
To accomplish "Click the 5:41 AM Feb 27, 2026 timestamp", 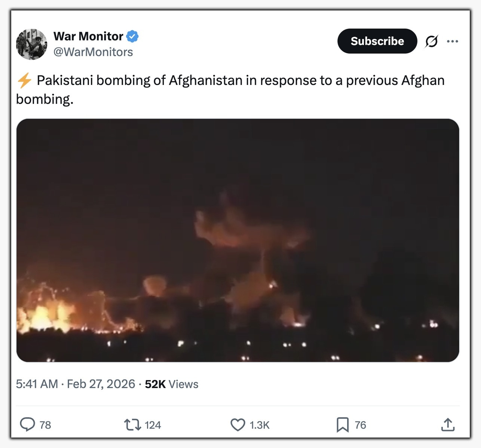I will 76,384.
